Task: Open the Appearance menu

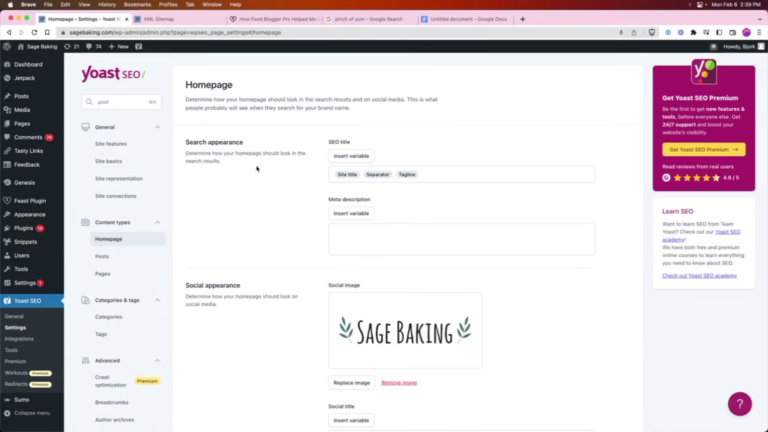Action: point(29,215)
